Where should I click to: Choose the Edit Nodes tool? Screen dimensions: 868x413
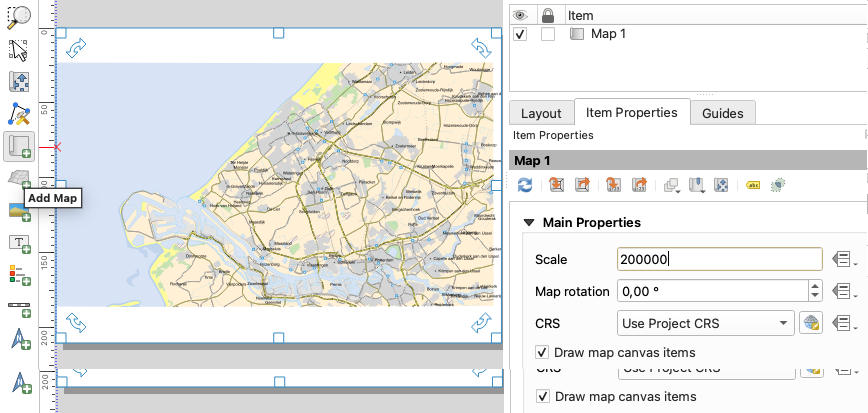pos(19,113)
